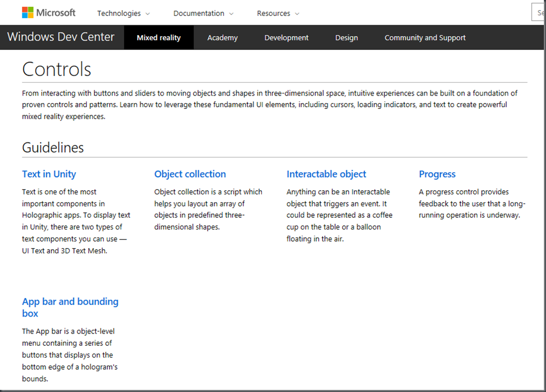546x392 pixels.
Task: Click the Microsoft logo
Action: tap(48, 13)
